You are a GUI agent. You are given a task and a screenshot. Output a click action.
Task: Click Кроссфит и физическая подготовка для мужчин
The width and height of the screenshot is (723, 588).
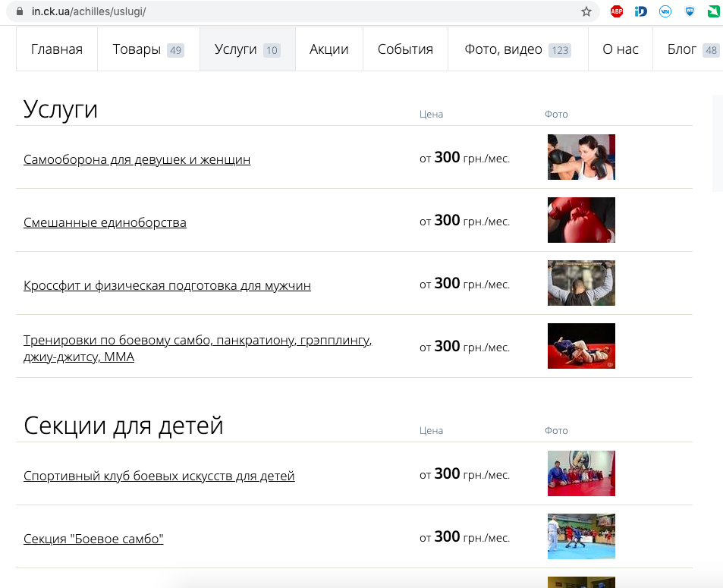[167, 285]
